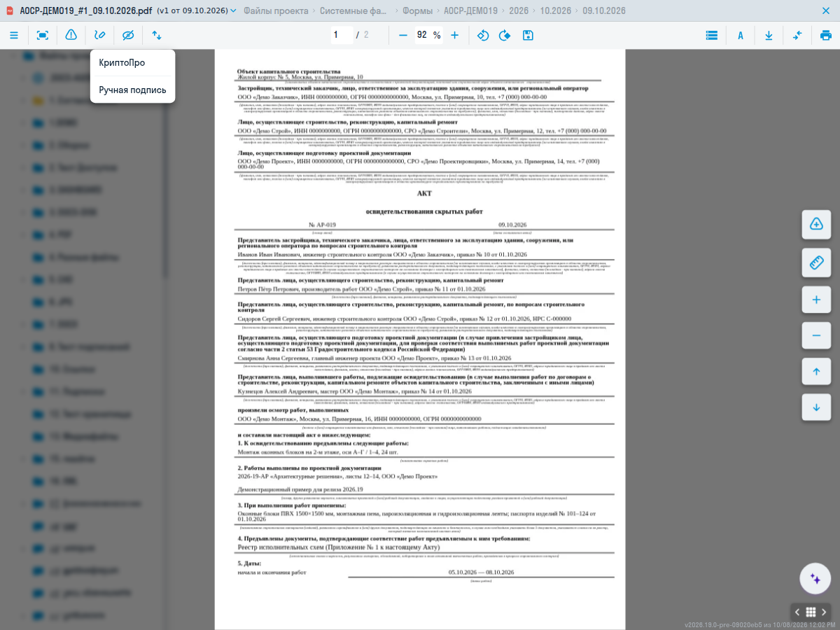This screenshot has height=630, width=840.
Task: Click the floating up arrow button
Action: pyautogui.click(x=816, y=372)
